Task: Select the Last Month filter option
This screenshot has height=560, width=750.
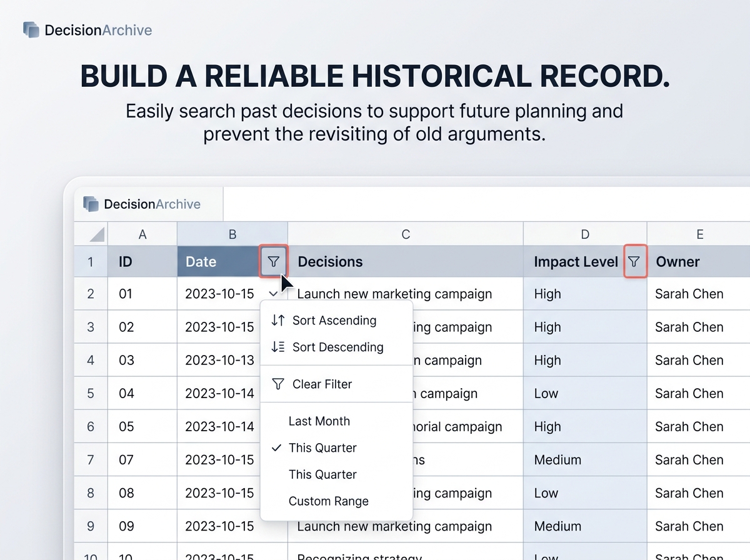Action: tap(319, 421)
